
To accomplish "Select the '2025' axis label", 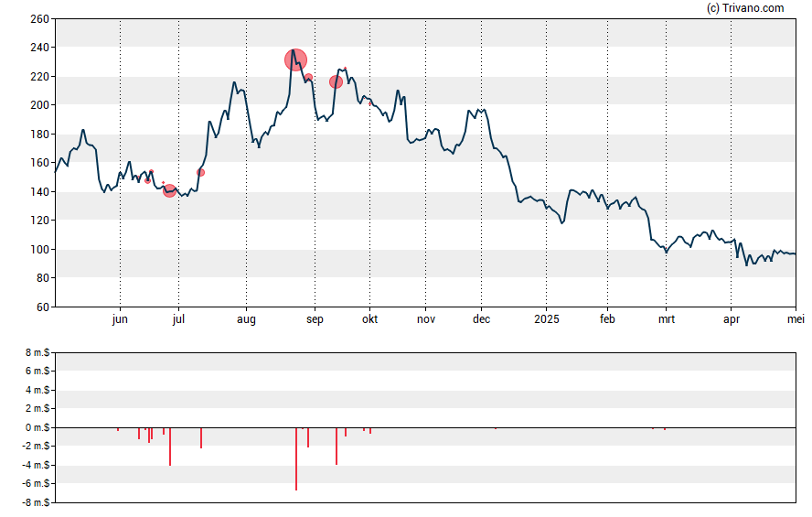I will coord(546,319).
